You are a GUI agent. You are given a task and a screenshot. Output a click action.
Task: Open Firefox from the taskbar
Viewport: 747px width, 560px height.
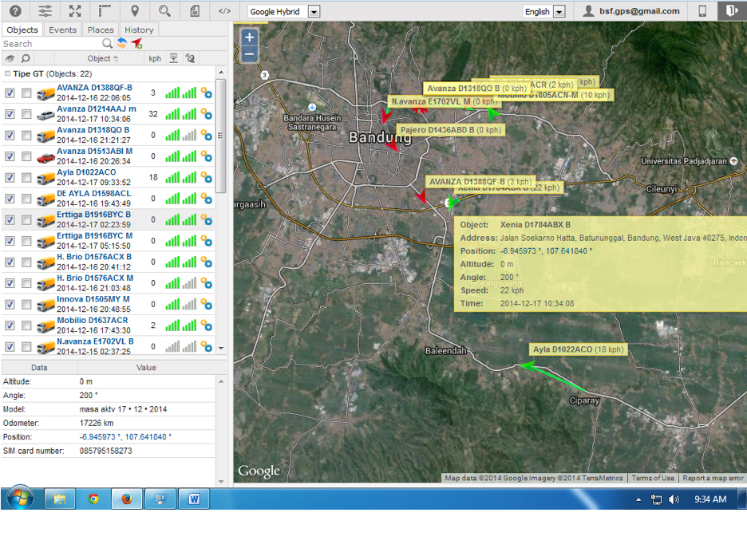tap(126, 499)
